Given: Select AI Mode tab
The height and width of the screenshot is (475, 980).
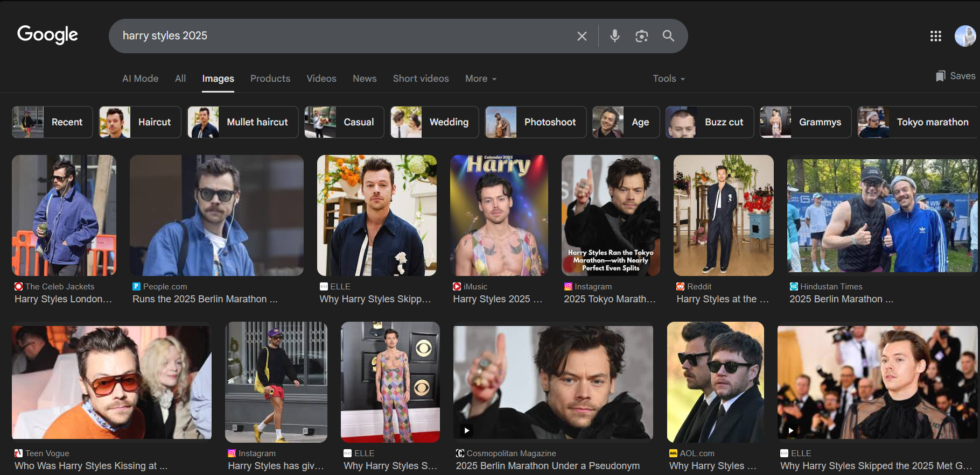Looking at the screenshot, I should tap(140, 79).
